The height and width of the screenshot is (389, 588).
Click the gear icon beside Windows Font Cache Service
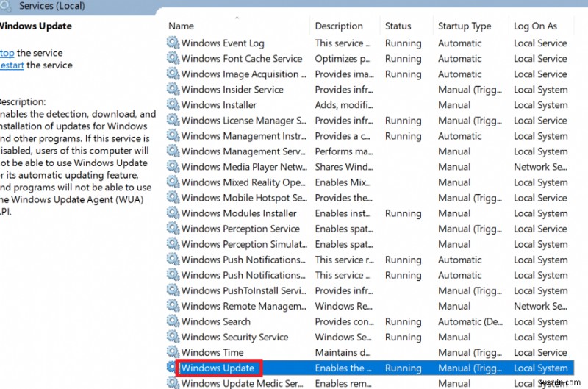pyautogui.click(x=173, y=58)
